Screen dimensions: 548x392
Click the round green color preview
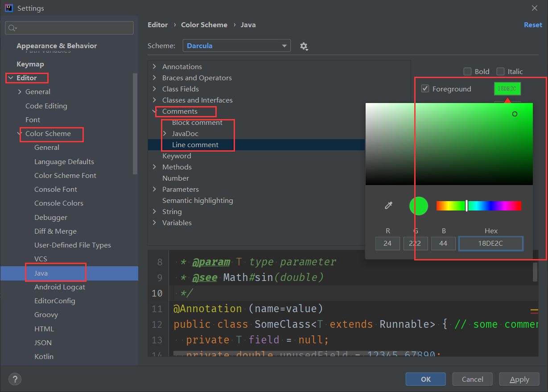419,206
